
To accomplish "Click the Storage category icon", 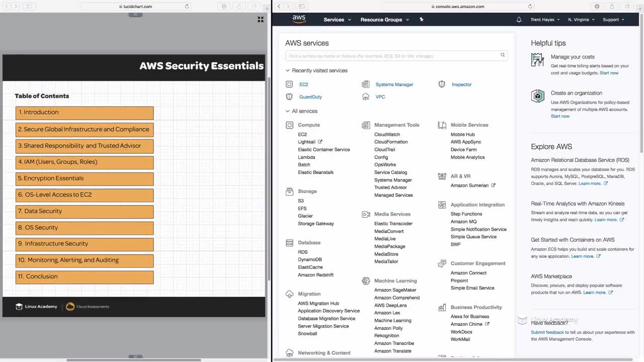I will [289, 192].
